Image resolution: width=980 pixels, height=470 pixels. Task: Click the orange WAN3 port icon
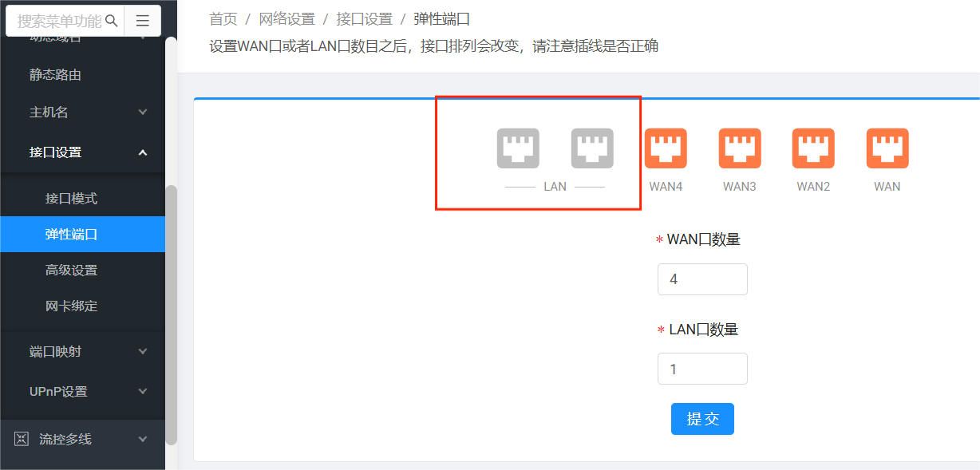740,148
